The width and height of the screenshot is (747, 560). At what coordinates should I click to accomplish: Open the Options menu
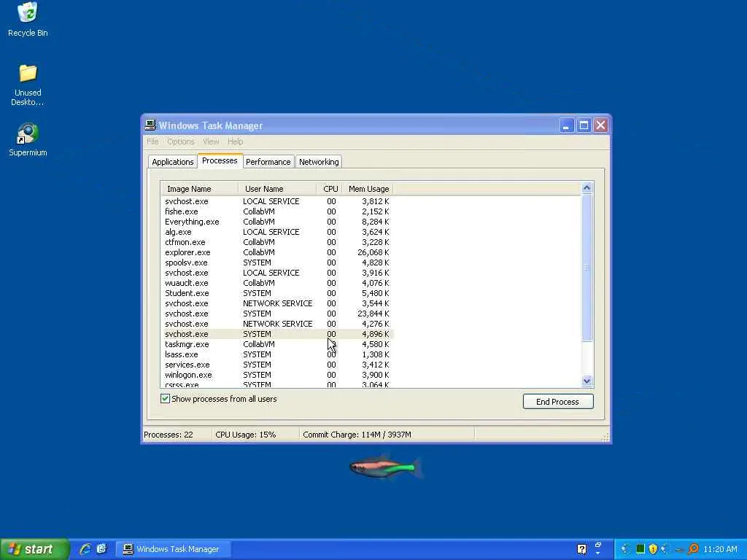coord(181,141)
